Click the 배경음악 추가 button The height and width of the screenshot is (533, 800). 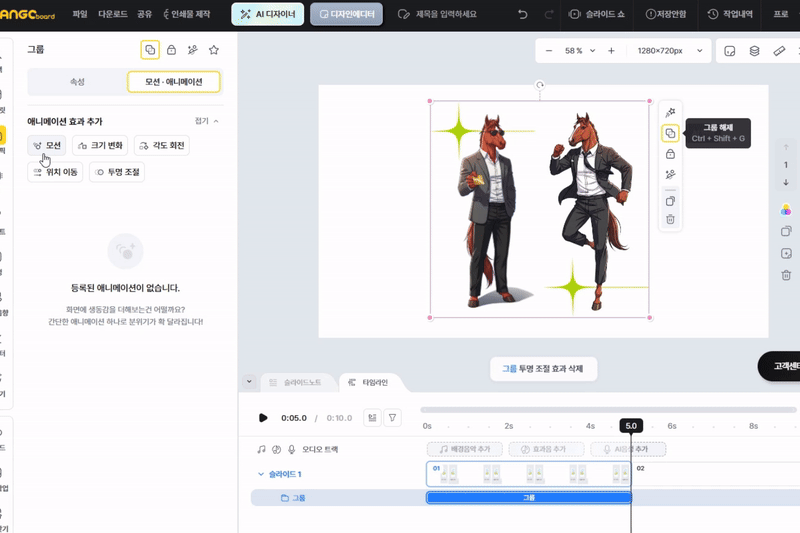point(465,450)
